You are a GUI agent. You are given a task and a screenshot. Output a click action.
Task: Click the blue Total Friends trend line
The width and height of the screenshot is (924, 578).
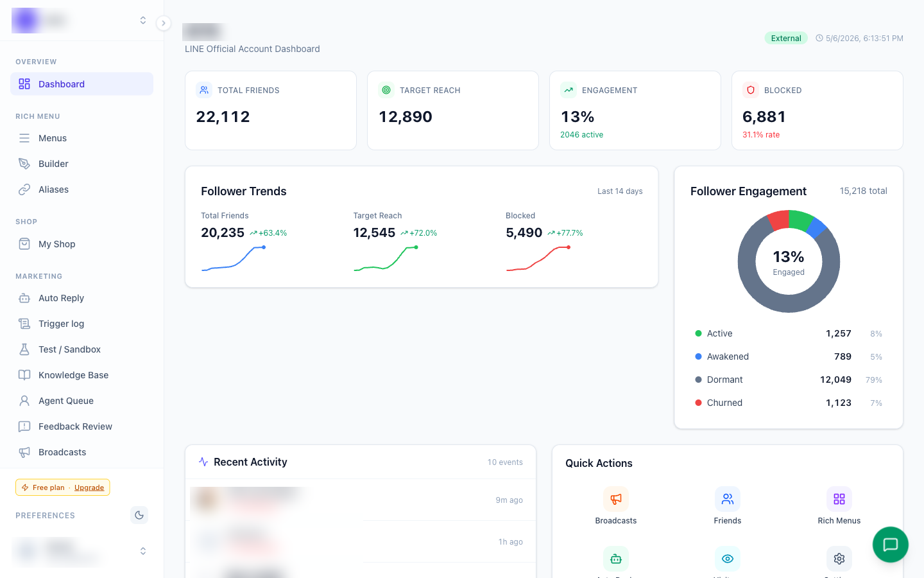(234, 259)
